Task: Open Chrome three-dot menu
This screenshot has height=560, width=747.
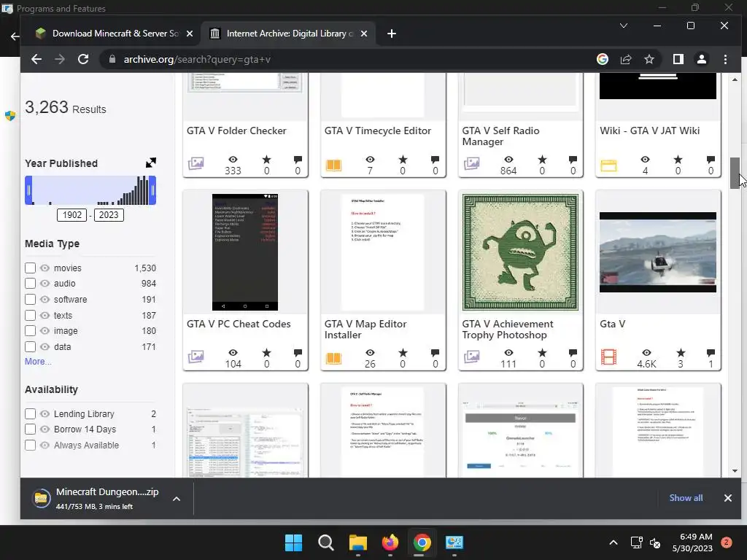Action: [x=725, y=59]
